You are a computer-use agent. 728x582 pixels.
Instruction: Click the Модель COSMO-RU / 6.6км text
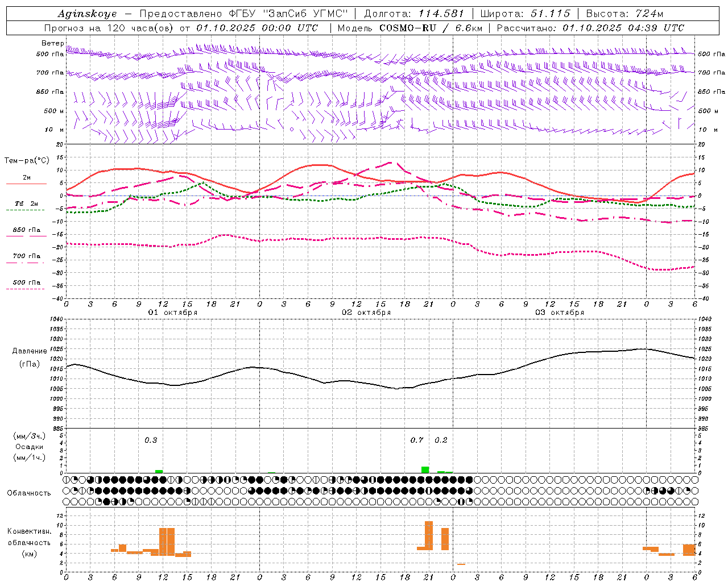410,28
